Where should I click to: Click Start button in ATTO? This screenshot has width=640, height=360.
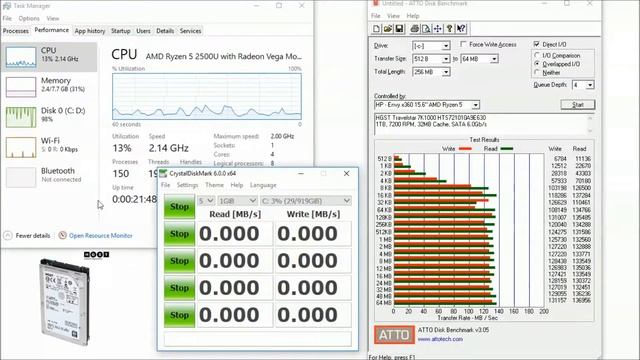point(578,105)
